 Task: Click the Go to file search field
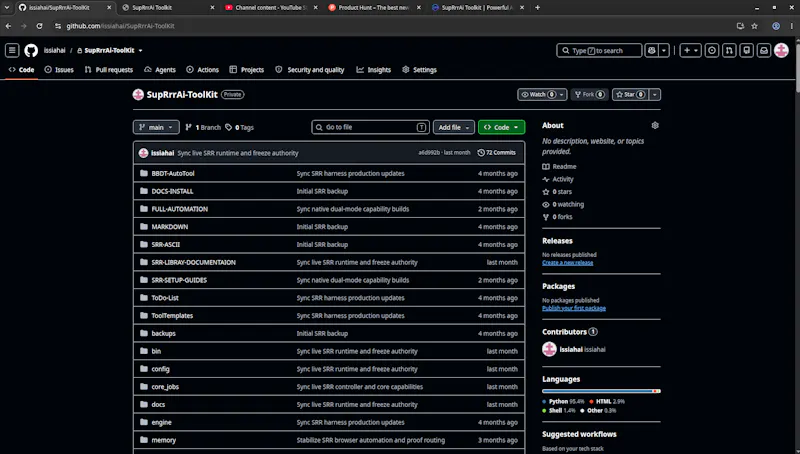[370, 127]
